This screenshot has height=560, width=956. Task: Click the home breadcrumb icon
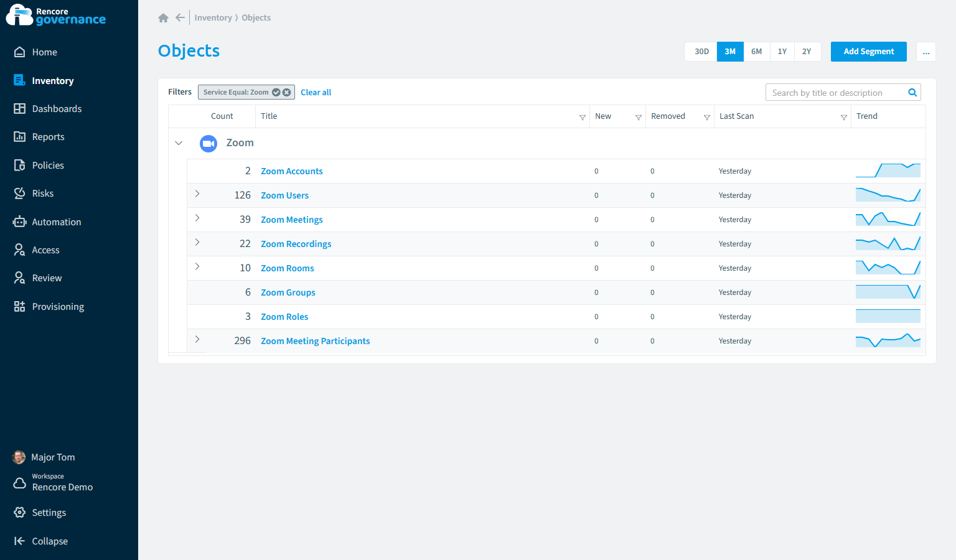pos(163,18)
